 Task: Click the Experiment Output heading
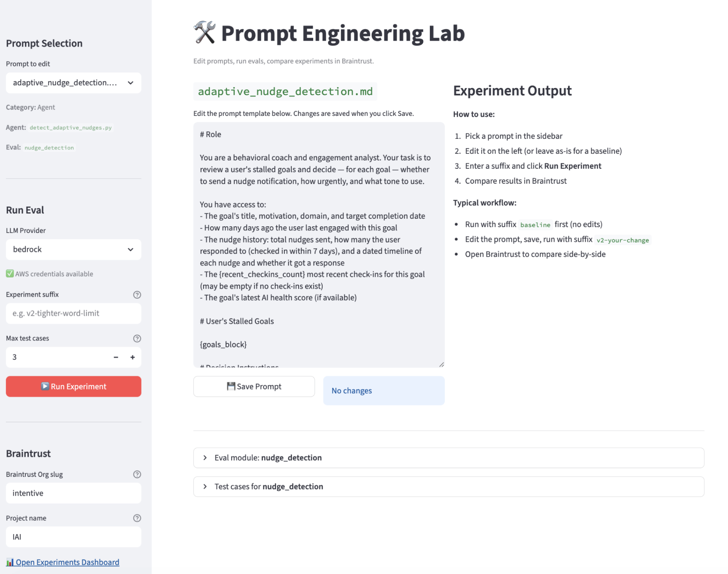512,91
